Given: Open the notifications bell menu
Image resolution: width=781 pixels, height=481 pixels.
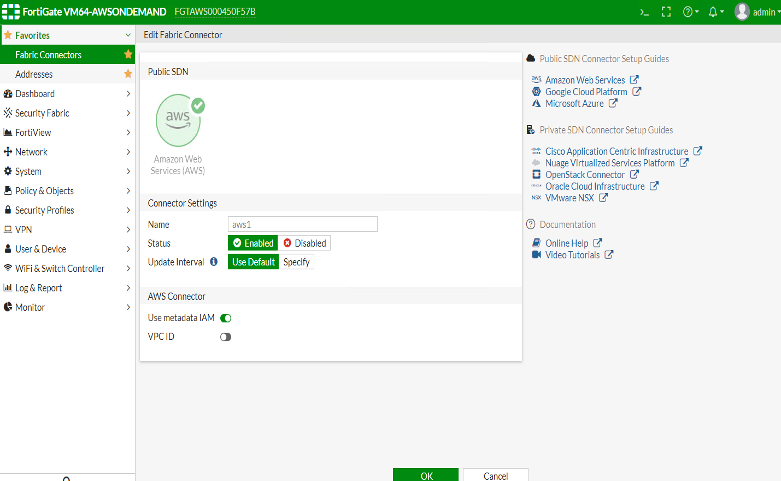Looking at the screenshot, I should [716, 12].
